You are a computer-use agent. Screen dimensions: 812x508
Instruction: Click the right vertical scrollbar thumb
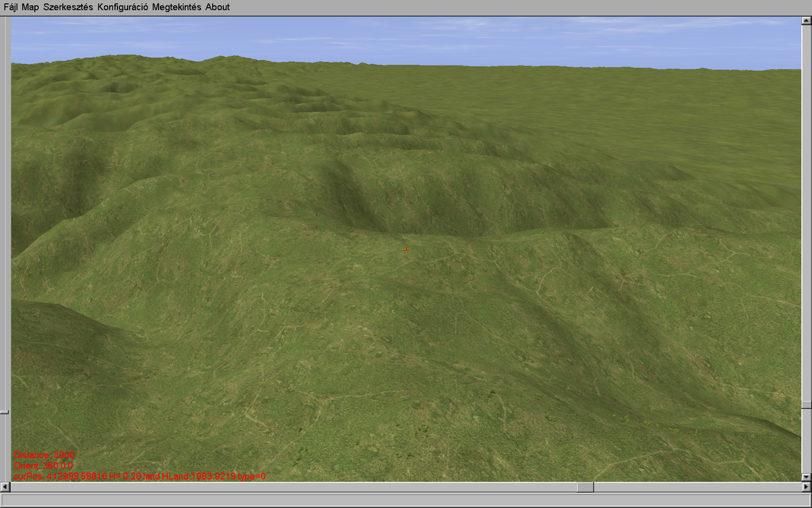[x=806, y=404]
